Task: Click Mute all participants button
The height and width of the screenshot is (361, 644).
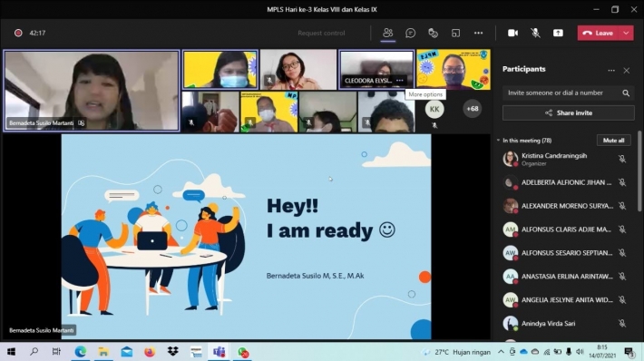Action: point(613,141)
